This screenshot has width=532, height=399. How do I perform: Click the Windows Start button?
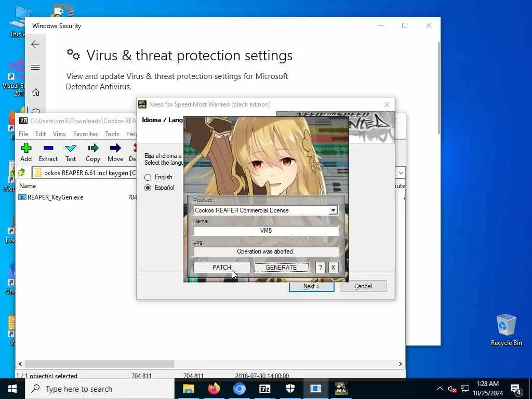click(x=12, y=389)
